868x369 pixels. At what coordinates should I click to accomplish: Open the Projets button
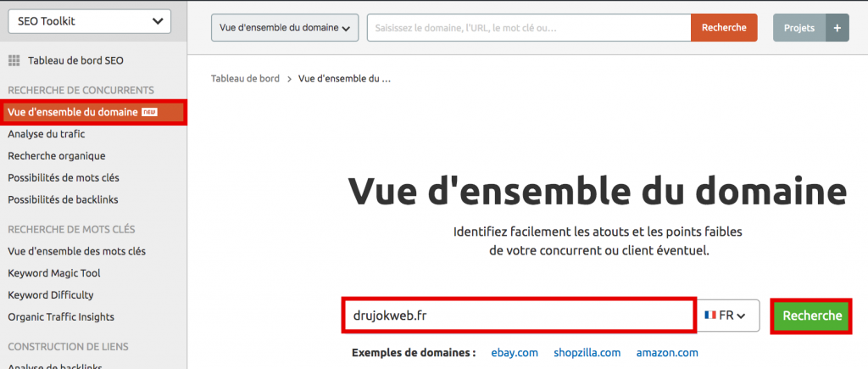click(799, 28)
